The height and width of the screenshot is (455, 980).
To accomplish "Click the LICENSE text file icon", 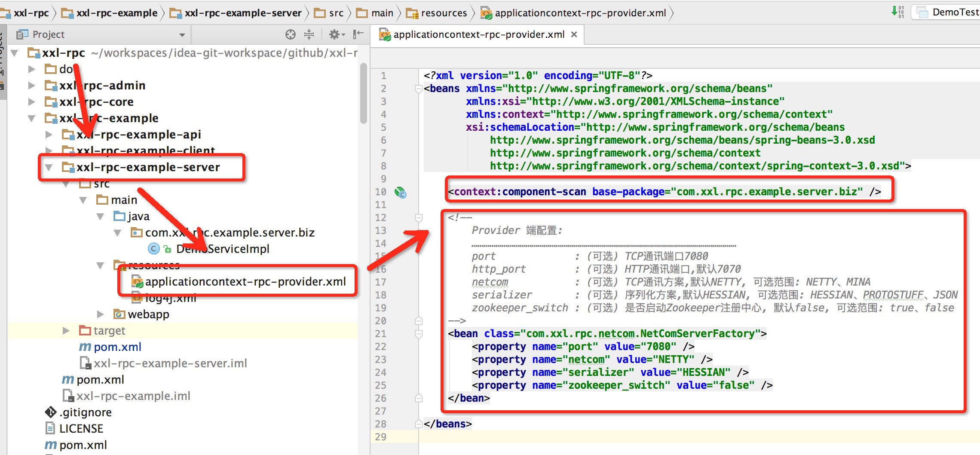I will (50, 429).
